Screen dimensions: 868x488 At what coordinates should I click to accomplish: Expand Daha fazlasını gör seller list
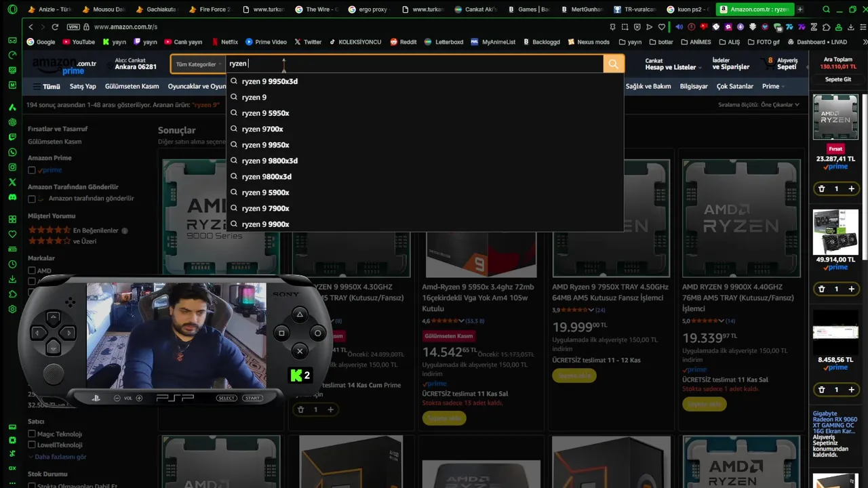(57, 457)
